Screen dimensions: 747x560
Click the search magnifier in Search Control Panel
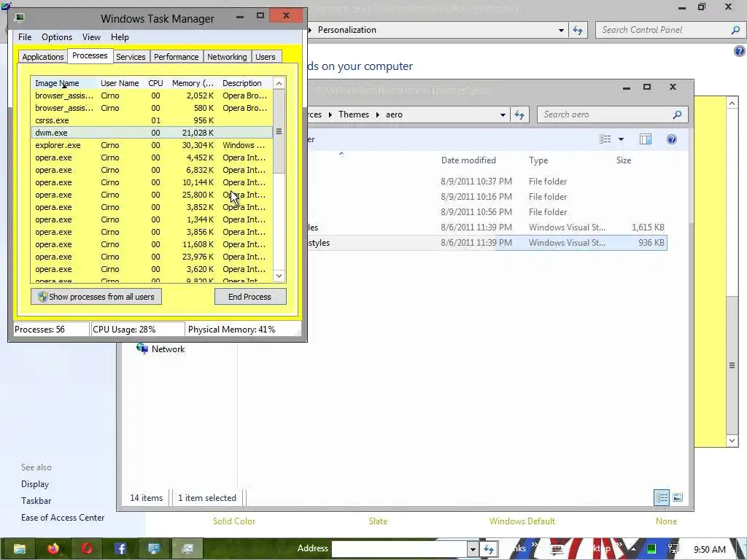pos(735,30)
